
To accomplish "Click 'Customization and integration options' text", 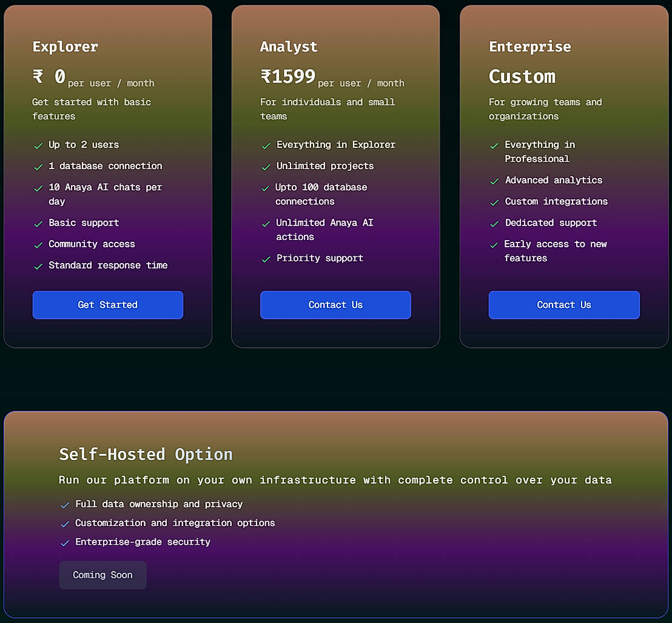I will pyautogui.click(x=175, y=523).
